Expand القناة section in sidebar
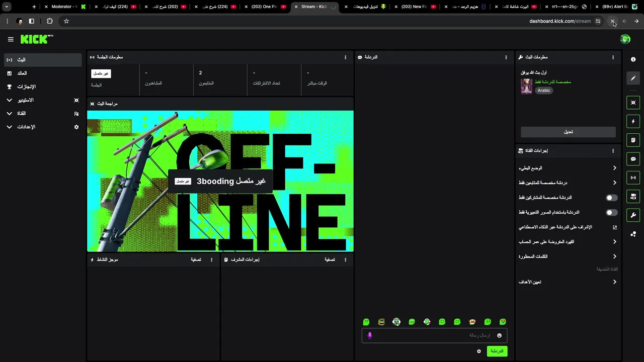 tap(43, 114)
